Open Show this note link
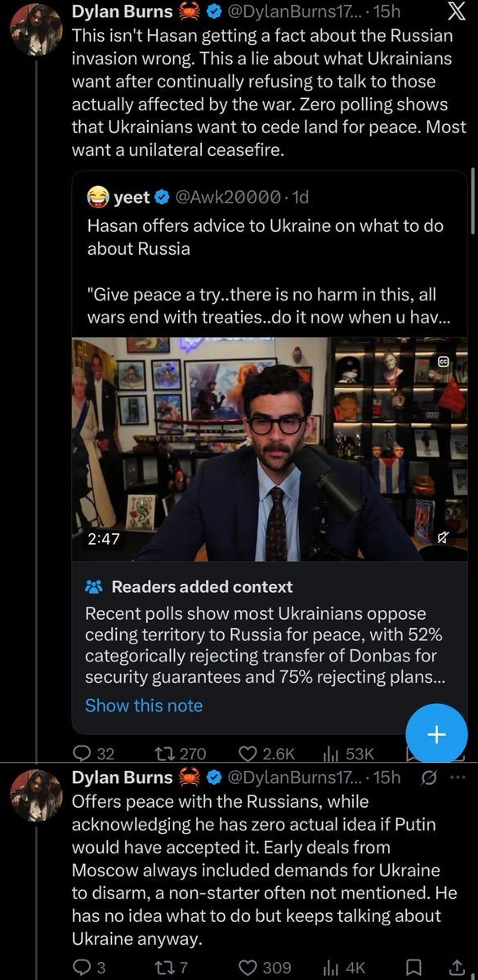This screenshot has height=980, width=478. (x=144, y=706)
